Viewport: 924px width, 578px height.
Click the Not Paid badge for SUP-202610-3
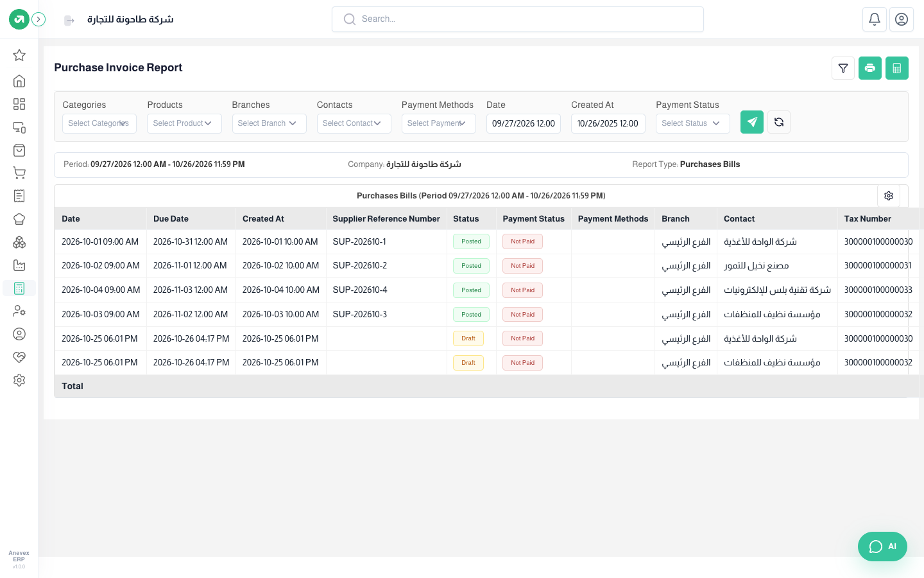[522, 315]
